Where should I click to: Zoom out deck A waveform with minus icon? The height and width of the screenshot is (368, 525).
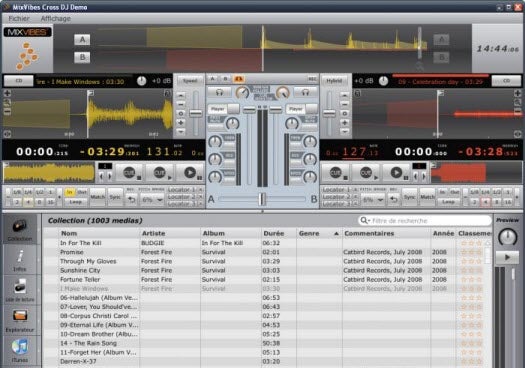7,112
